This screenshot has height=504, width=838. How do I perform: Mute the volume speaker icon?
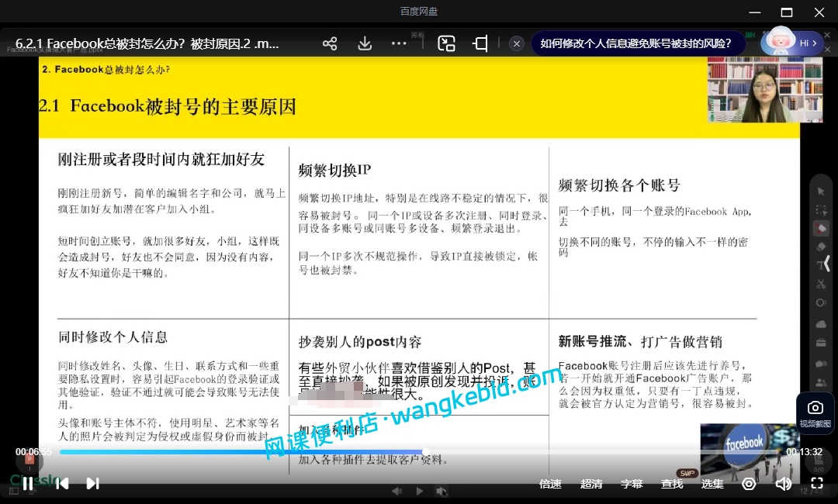(x=783, y=484)
